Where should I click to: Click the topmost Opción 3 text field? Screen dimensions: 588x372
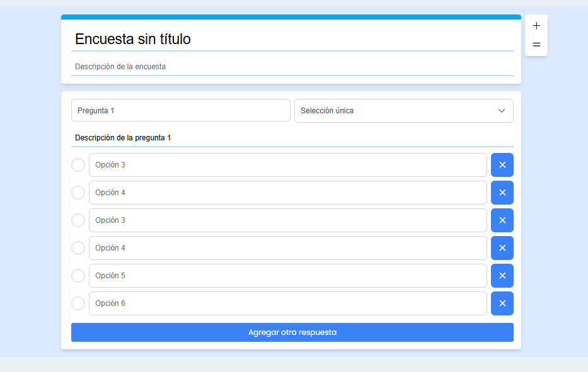pyautogui.click(x=287, y=165)
